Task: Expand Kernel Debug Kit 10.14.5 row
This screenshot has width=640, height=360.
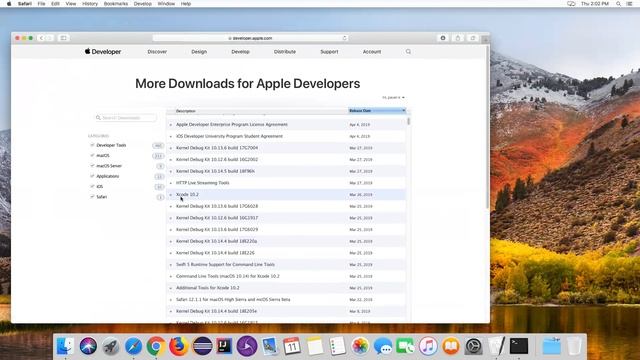Action: click(x=171, y=171)
